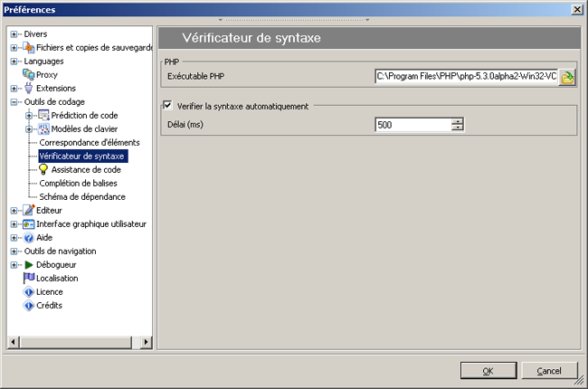
Task: Click the Aide help icon
Action: tap(28, 237)
